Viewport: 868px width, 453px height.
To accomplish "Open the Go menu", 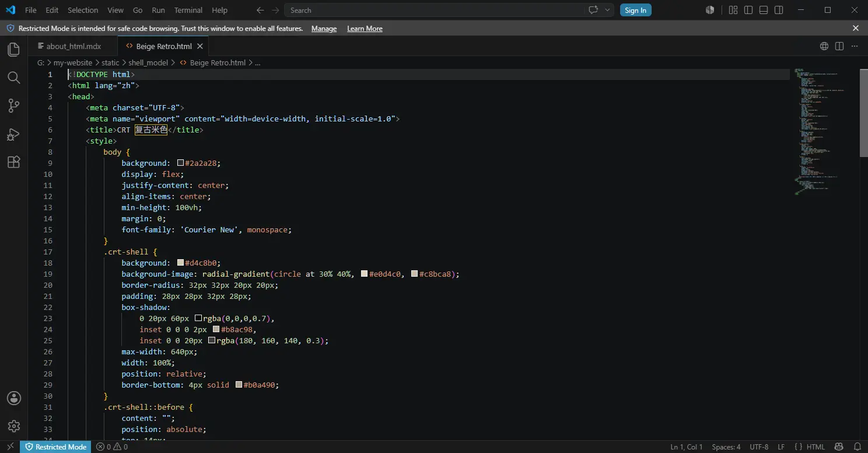I will [x=138, y=10].
